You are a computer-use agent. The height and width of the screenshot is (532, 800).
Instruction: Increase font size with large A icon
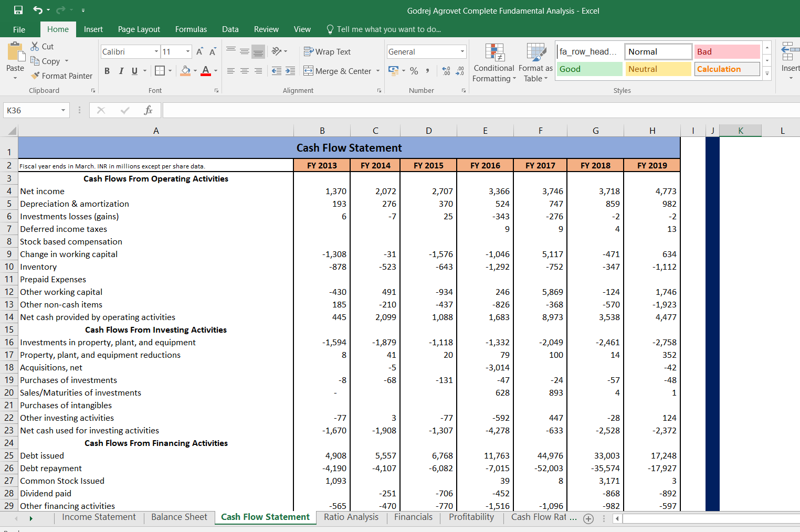click(x=199, y=51)
